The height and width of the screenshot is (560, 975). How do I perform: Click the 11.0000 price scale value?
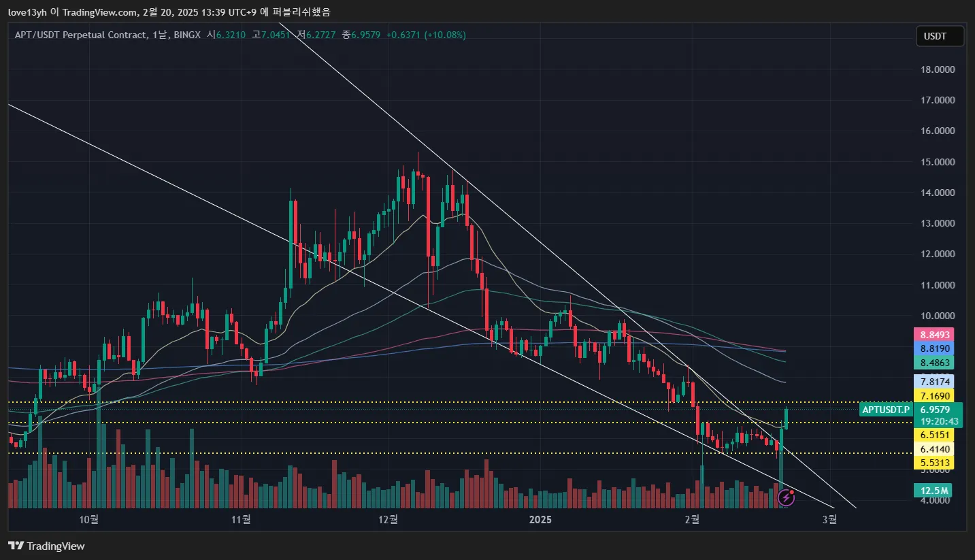click(x=938, y=285)
